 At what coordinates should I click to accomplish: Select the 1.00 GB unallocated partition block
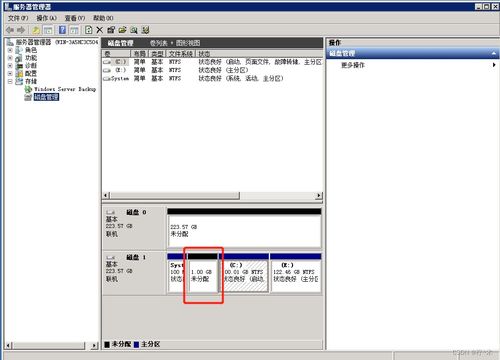(203, 273)
